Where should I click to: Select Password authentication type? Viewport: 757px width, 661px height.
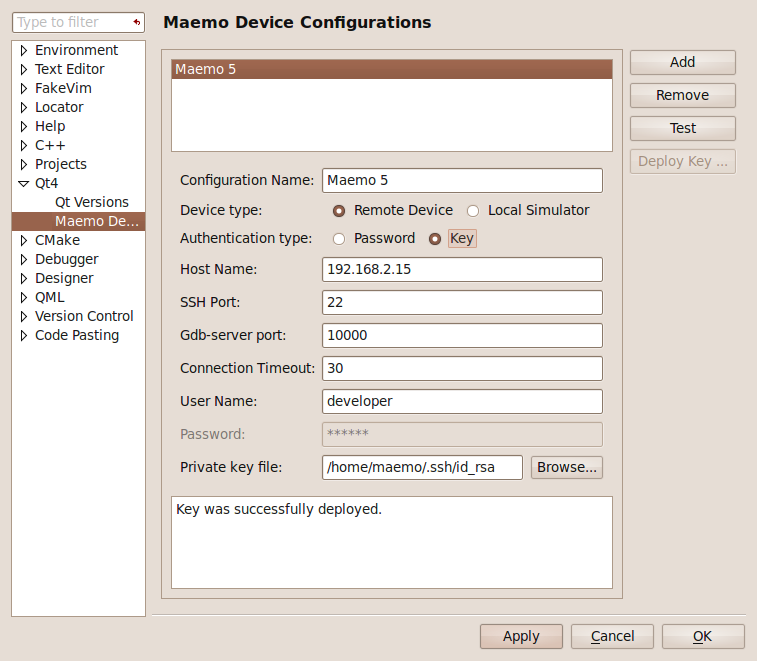(x=339, y=239)
